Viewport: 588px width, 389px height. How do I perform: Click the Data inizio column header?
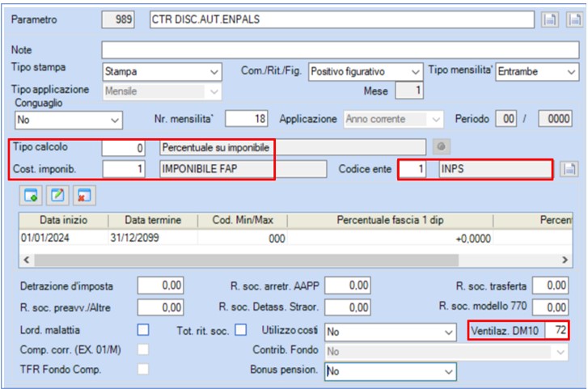click(x=64, y=220)
